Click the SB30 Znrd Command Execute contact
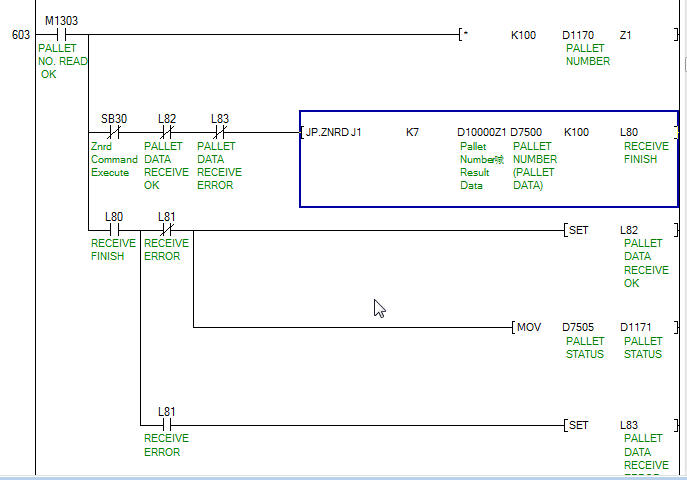This screenshot has height=480, width=687. 114,131
